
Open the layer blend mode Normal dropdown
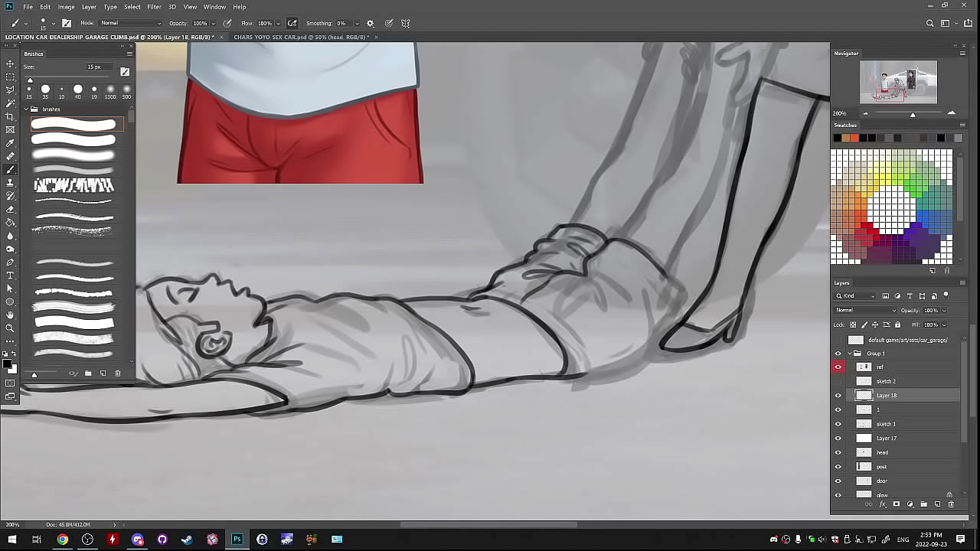click(x=865, y=311)
